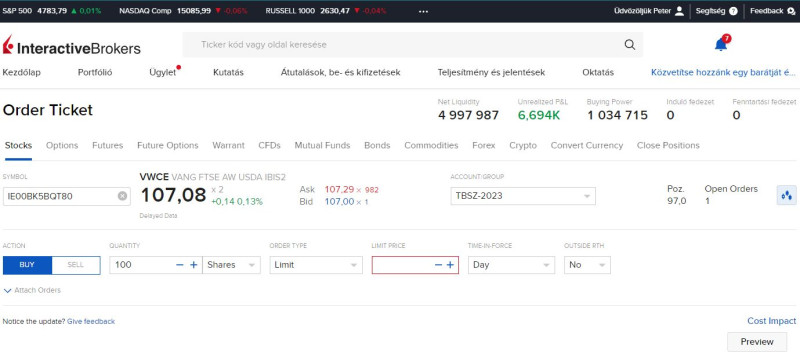Click the NASDAQ Comp ticker entry
Screen dimensions: 800x361
coord(183,11)
